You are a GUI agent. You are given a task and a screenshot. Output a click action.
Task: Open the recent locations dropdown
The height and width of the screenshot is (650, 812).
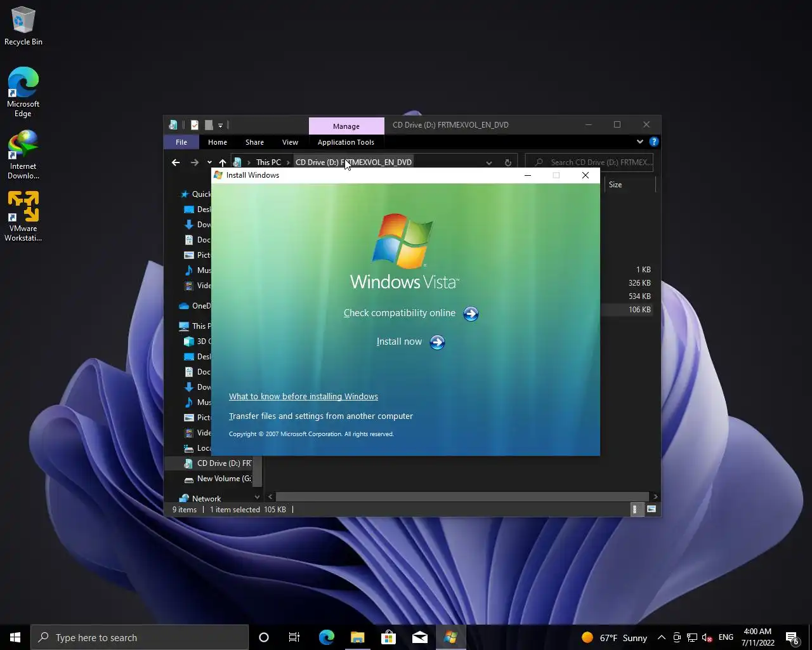pyautogui.click(x=209, y=162)
